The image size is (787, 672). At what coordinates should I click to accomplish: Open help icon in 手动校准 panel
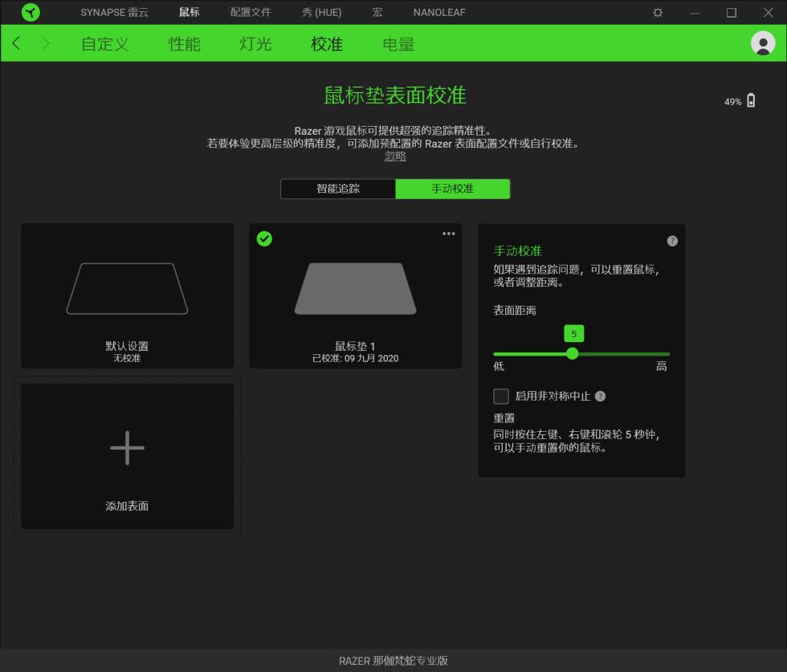tap(672, 241)
